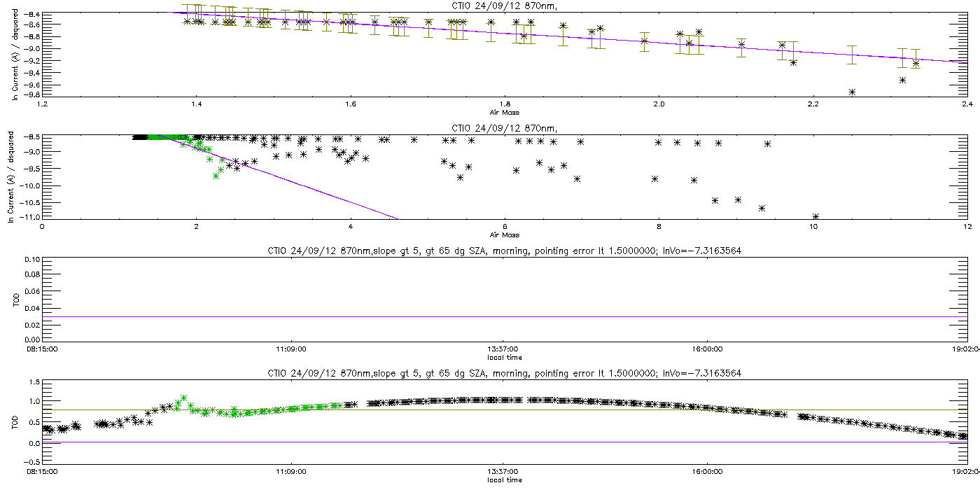Select the highest green peak point in the bottom plot
980x490 pixels.
point(183,398)
